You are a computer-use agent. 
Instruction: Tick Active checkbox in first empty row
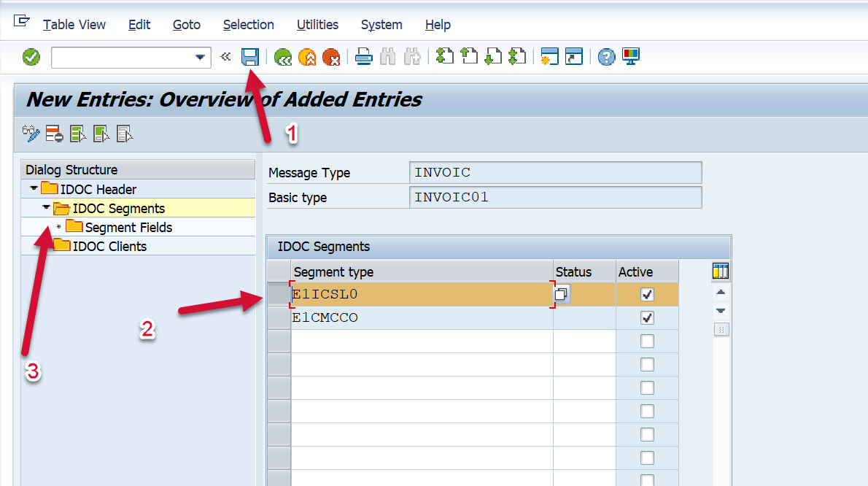(x=647, y=342)
